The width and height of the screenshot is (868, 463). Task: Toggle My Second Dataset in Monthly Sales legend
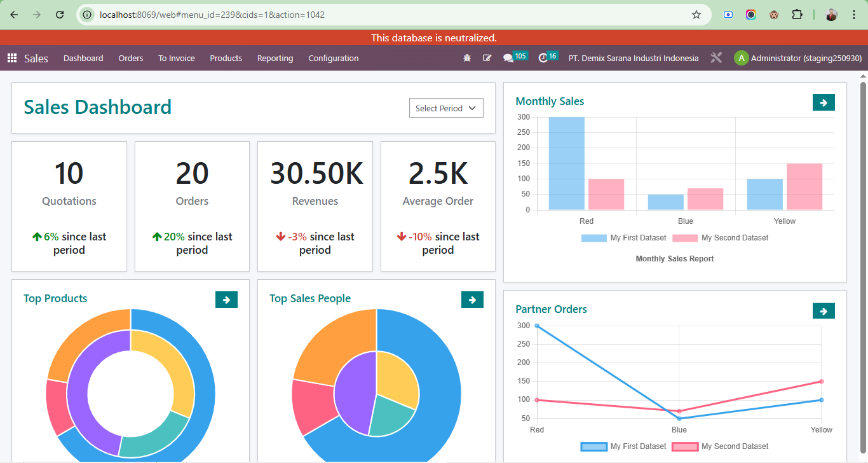(x=721, y=238)
